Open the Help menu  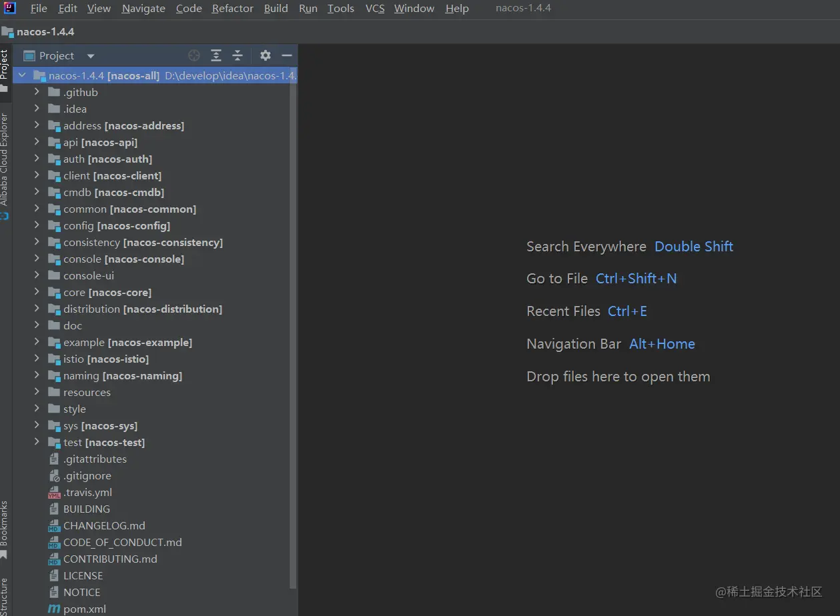point(457,8)
